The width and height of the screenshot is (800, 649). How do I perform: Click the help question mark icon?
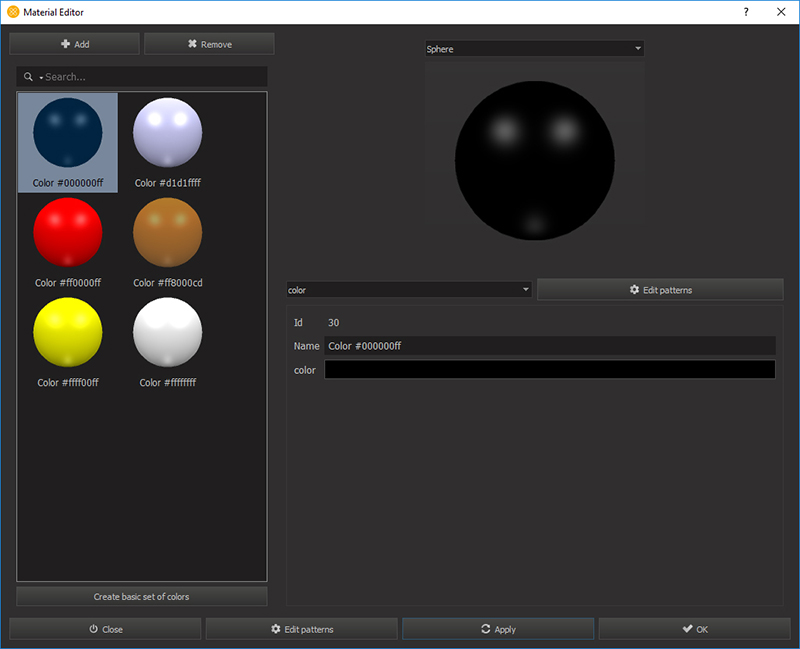click(x=746, y=12)
